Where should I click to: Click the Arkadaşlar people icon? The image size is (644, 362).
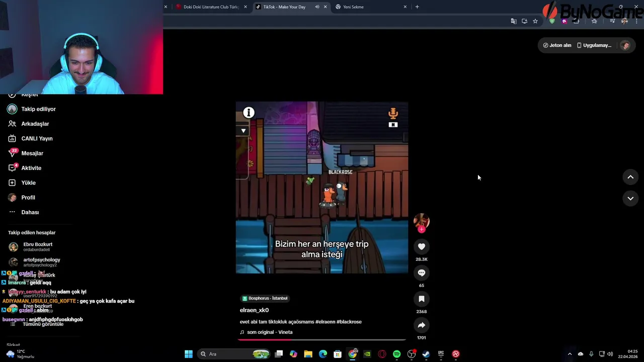[12, 124]
